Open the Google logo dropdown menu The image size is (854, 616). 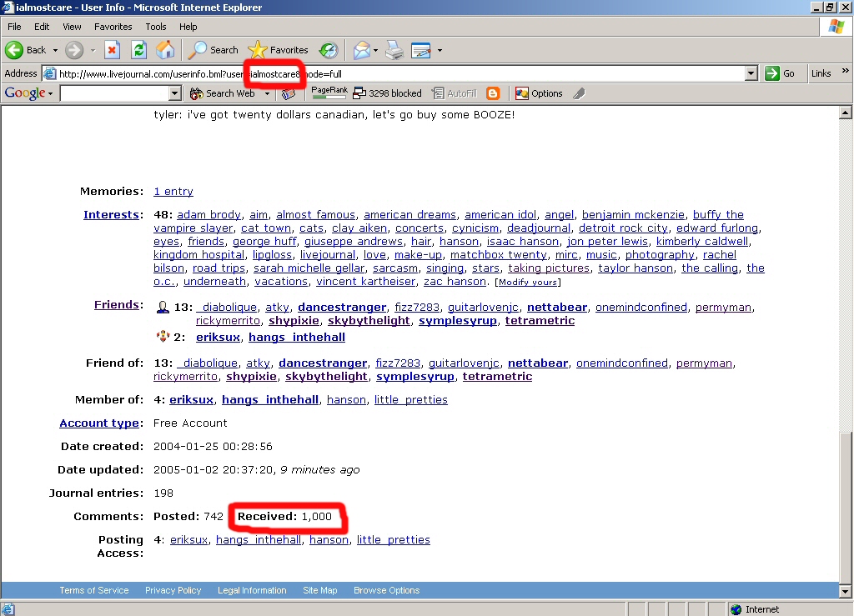[50, 93]
